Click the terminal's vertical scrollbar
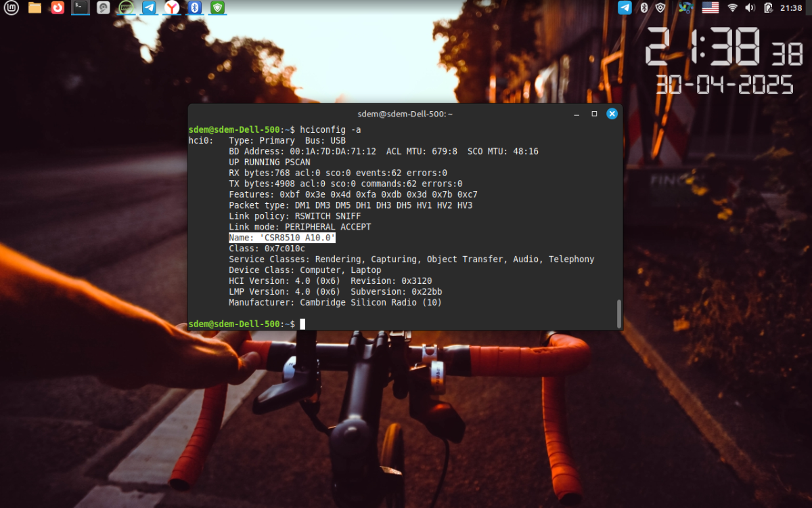 pyautogui.click(x=618, y=313)
